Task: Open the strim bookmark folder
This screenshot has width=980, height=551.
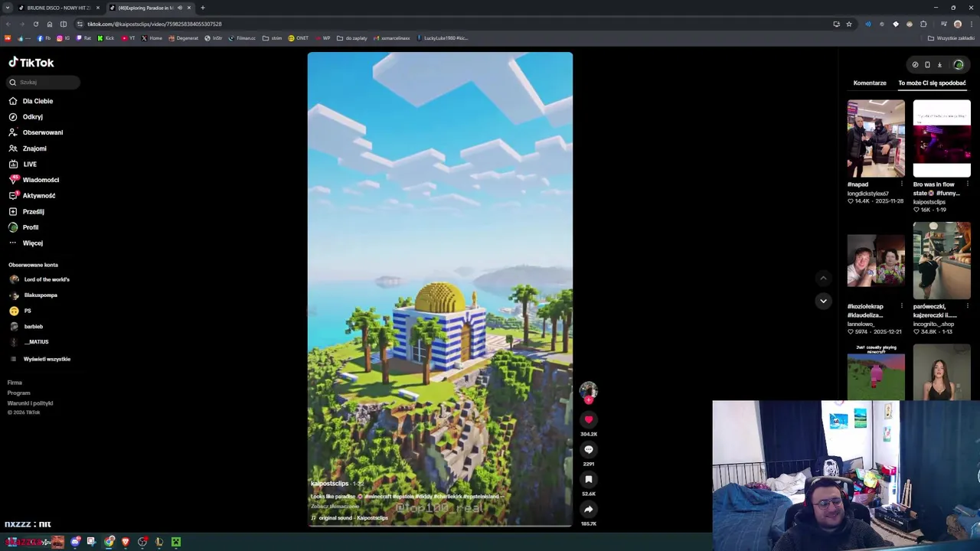Action: pos(272,37)
